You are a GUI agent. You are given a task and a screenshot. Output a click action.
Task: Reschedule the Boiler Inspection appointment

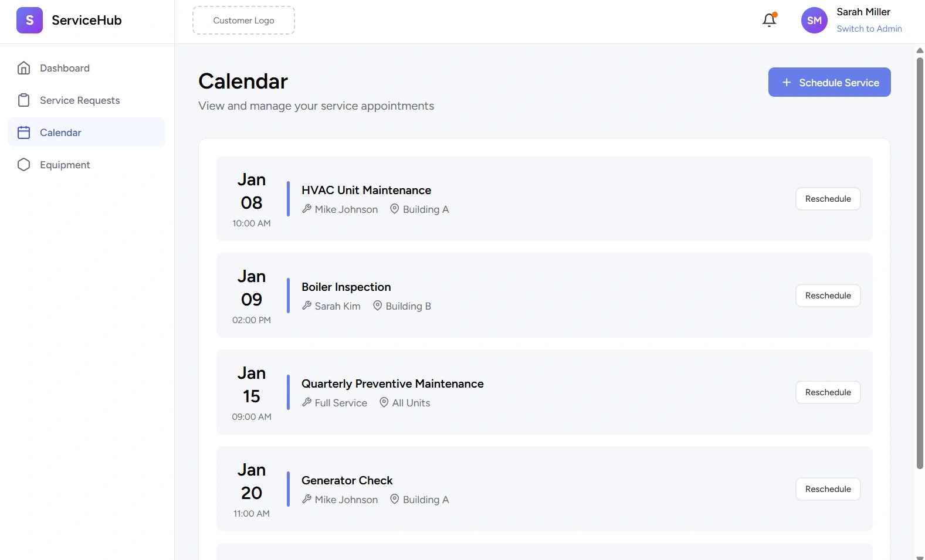click(x=828, y=296)
